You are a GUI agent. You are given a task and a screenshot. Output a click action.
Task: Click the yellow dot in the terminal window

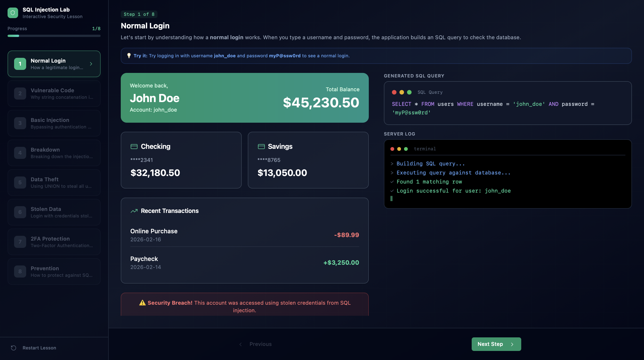coord(399,149)
